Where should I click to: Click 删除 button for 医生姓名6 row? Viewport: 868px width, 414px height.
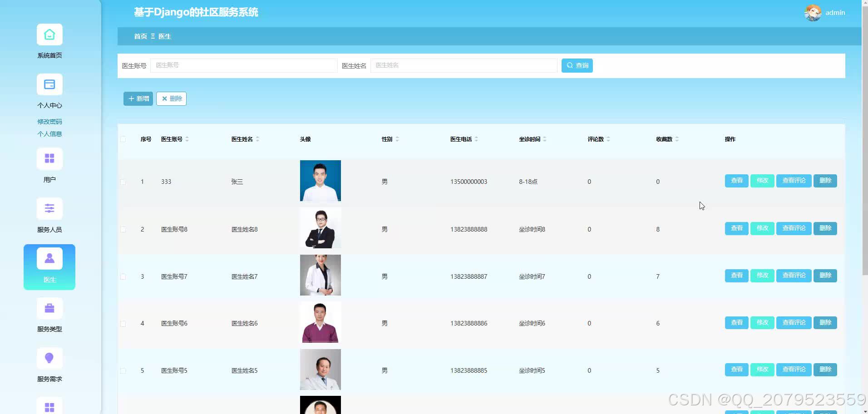(825, 323)
